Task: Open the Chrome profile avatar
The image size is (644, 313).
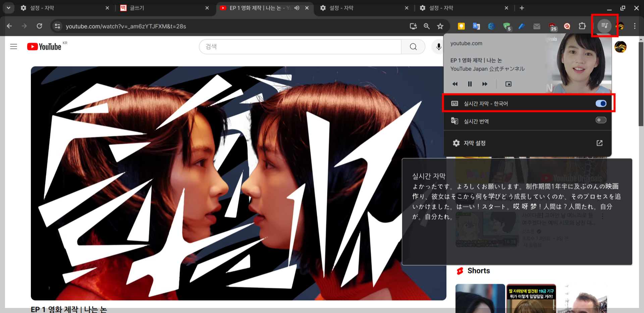Action: pos(620,26)
